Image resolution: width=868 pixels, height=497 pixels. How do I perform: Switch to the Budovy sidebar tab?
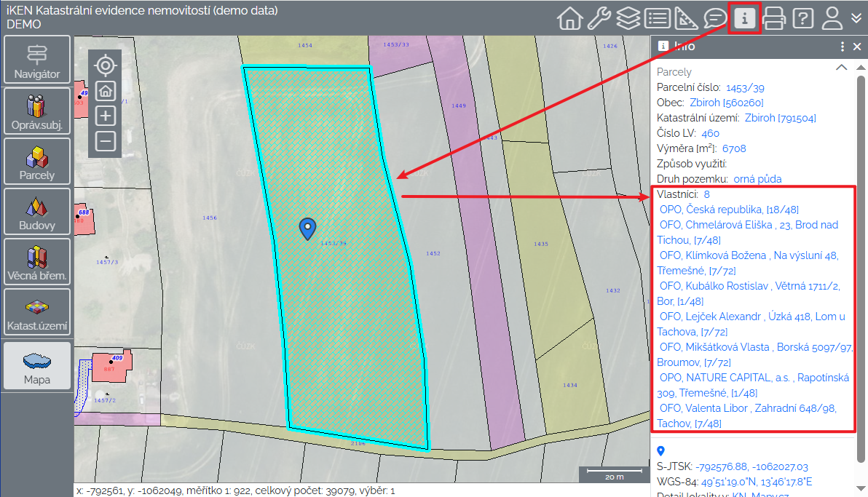(37, 212)
